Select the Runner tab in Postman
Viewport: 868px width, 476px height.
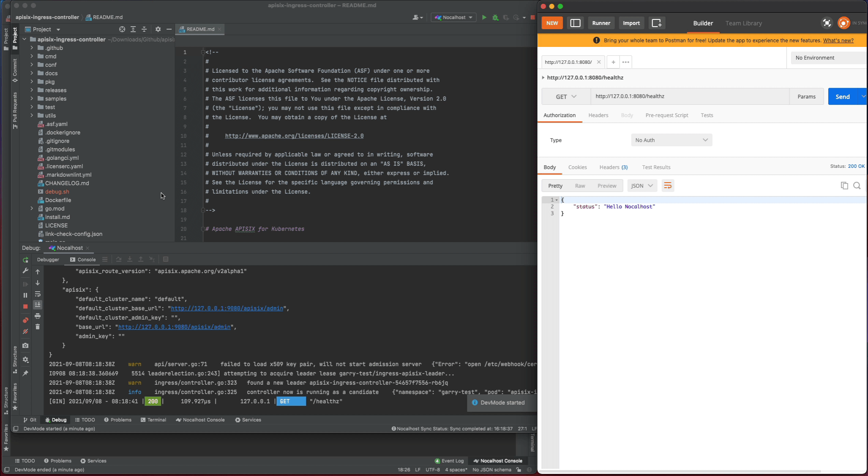pyautogui.click(x=601, y=22)
